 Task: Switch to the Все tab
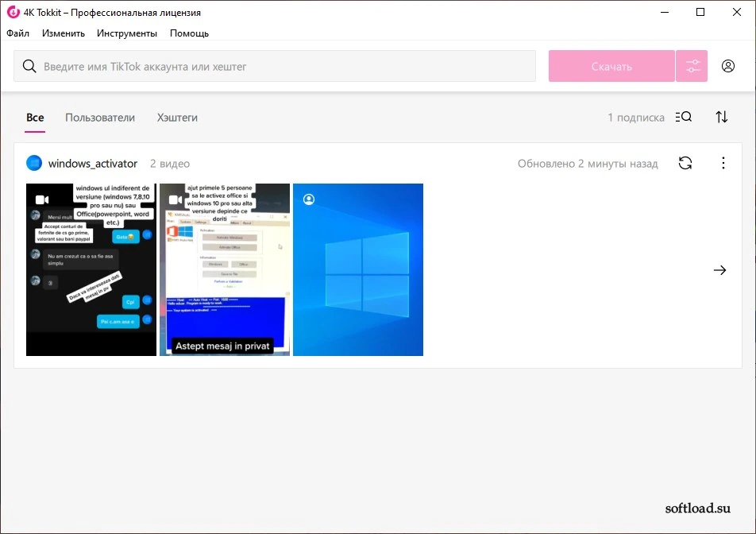click(x=35, y=118)
